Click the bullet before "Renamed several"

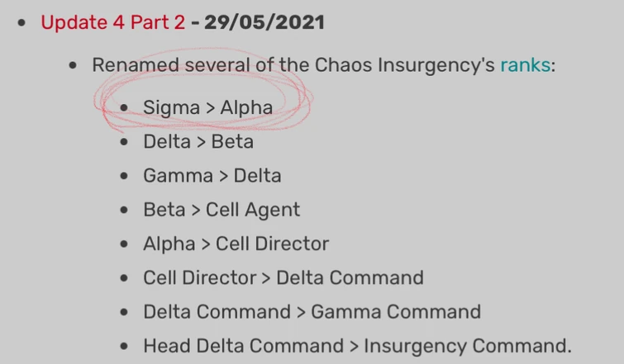tap(74, 66)
